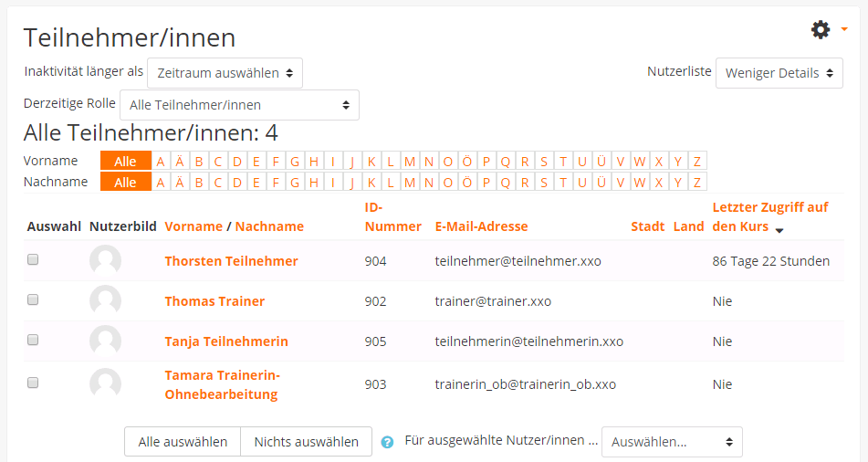Select the checkbox for Thomas Trainer
The image size is (868, 462).
pos(33,299)
